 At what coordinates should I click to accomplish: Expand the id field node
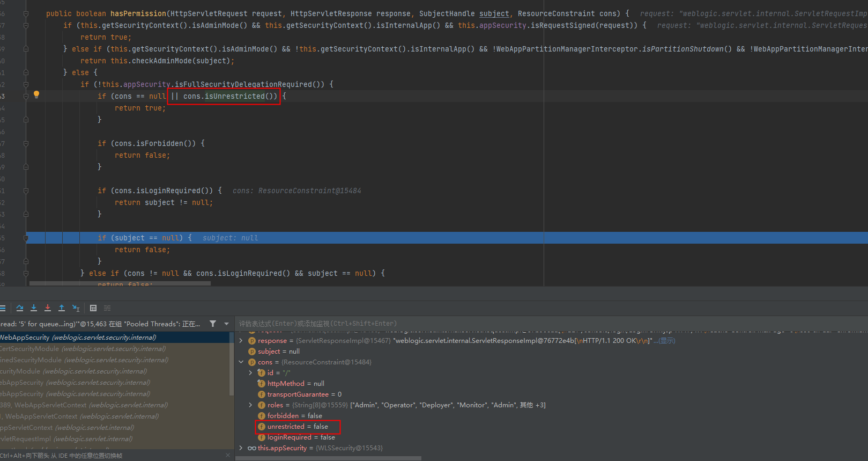[x=250, y=373]
